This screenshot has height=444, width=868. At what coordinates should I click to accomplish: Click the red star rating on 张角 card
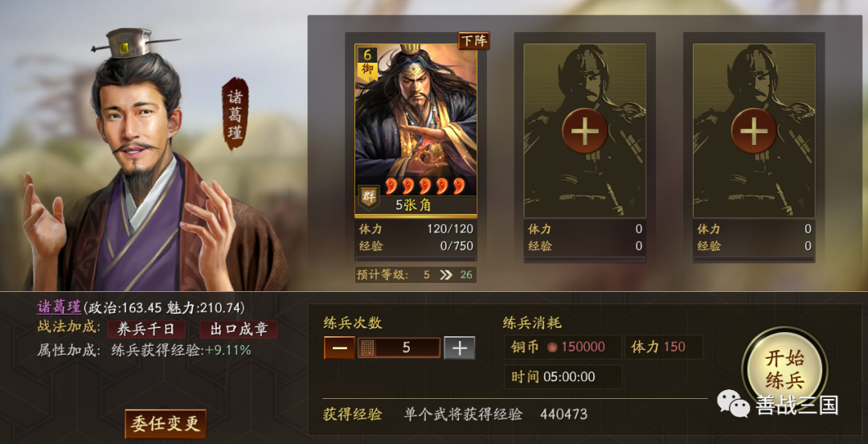tap(426, 187)
